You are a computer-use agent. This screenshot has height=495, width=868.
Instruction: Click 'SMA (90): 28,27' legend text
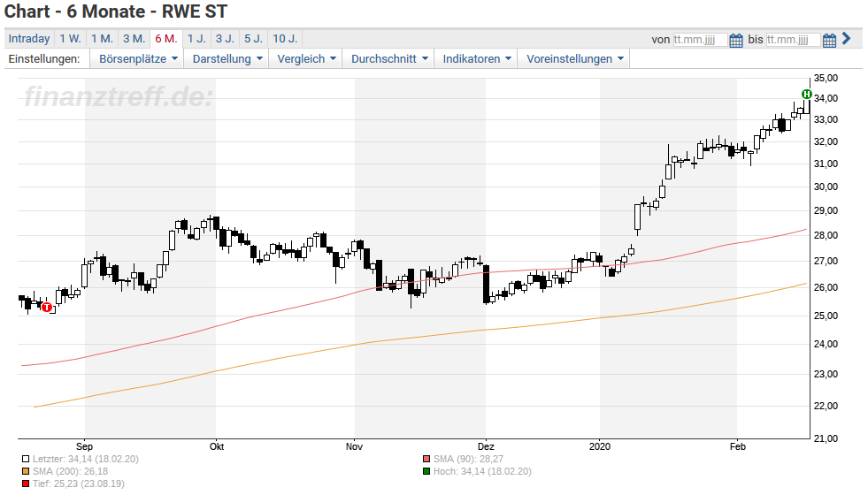click(x=468, y=459)
